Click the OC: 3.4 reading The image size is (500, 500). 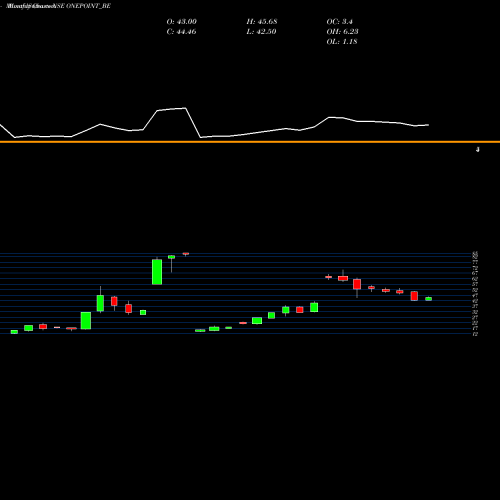pos(339,22)
